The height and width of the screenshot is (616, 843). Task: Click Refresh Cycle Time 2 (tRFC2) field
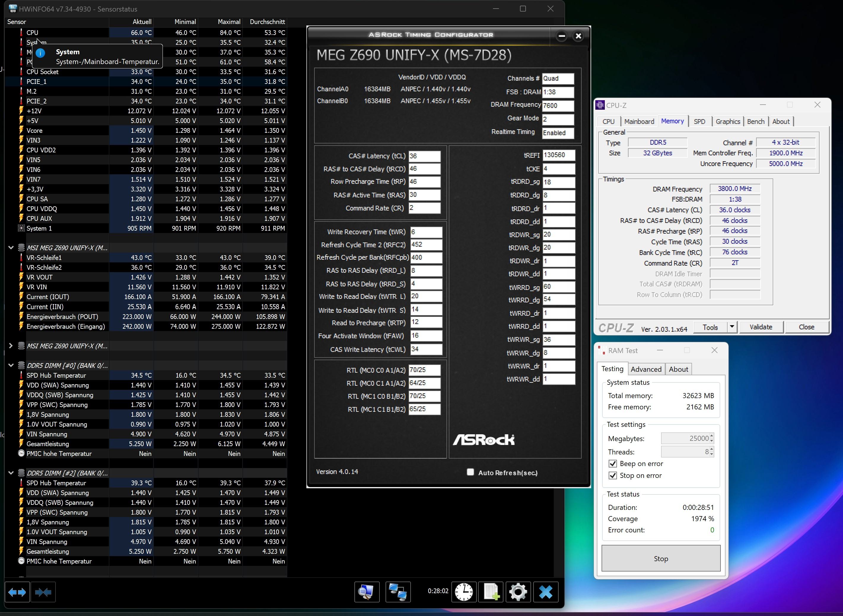point(426,245)
